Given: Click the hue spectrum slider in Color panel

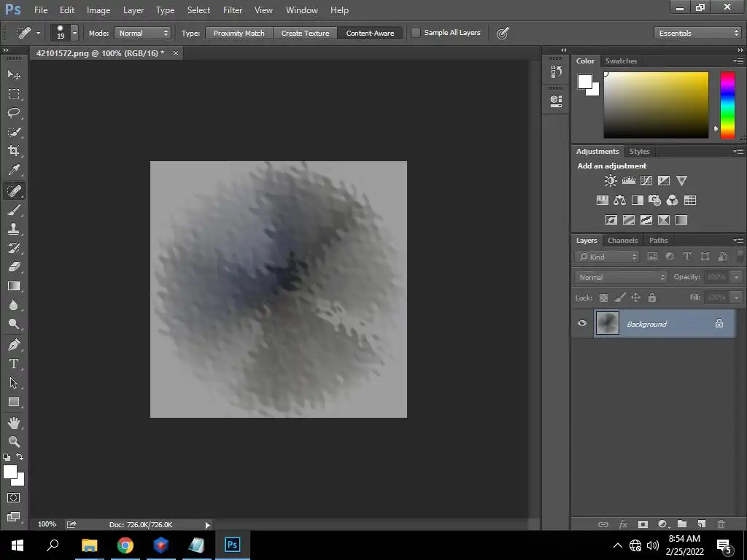Looking at the screenshot, I should [x=727, y=105].
